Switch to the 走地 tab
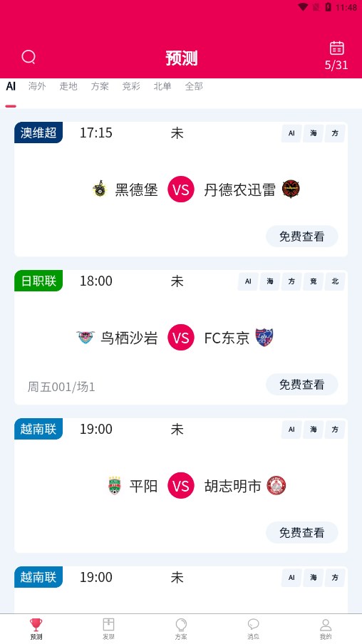The image size is (362, 644). pos(68,86)
